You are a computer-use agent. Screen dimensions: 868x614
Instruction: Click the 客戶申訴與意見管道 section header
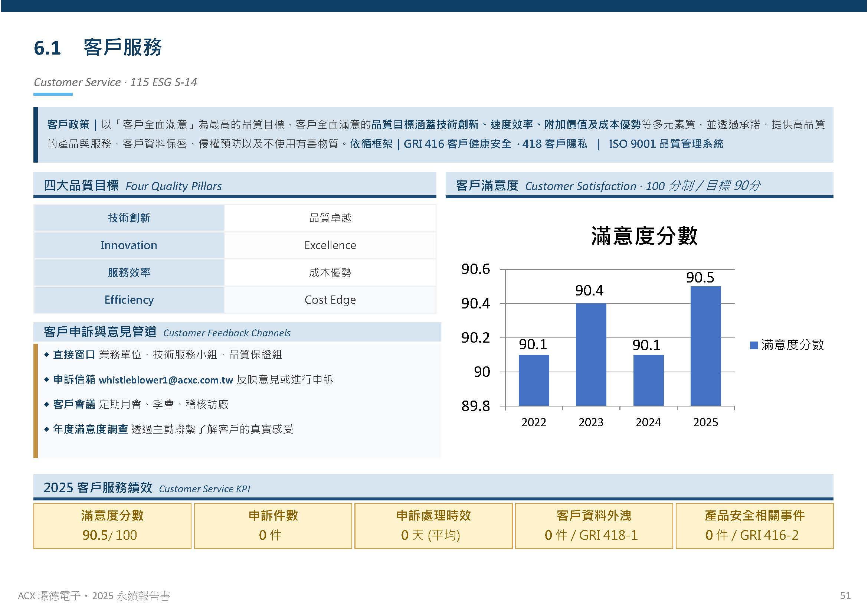click(x=237, y=332)
